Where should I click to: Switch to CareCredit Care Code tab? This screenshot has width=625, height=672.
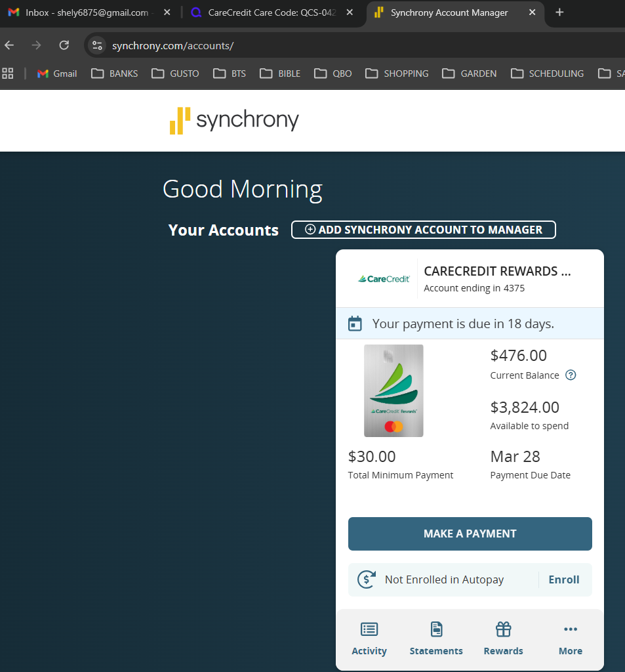266,13
